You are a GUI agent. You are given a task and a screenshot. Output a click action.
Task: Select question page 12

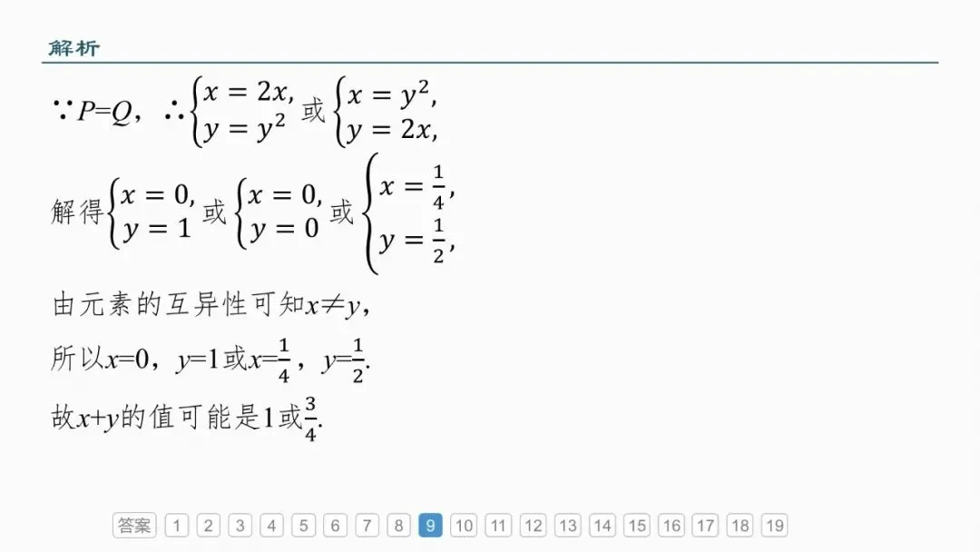534,525
